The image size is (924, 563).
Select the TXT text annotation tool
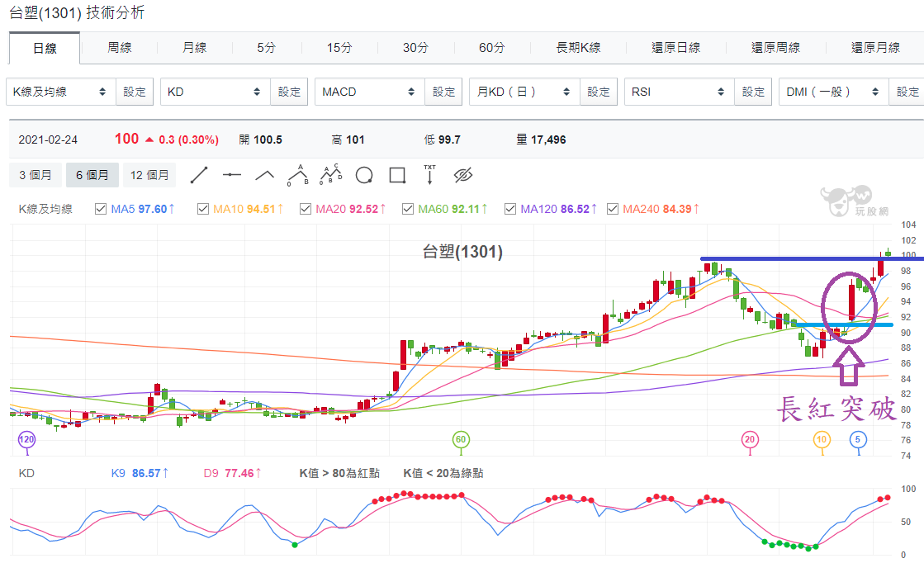pyautogui.click(x=429, y=174)
